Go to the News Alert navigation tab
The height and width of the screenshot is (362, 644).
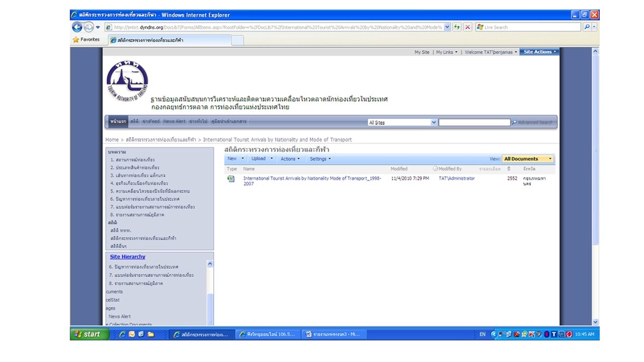pos(174,121)
